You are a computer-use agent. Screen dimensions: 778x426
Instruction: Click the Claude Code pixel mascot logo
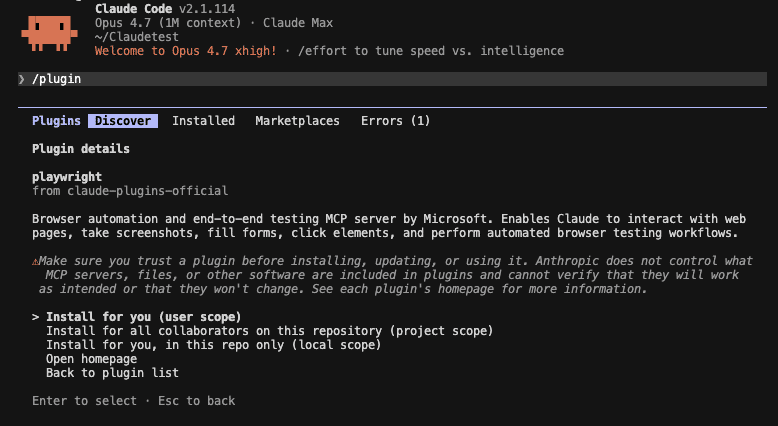tap(49, 33)
